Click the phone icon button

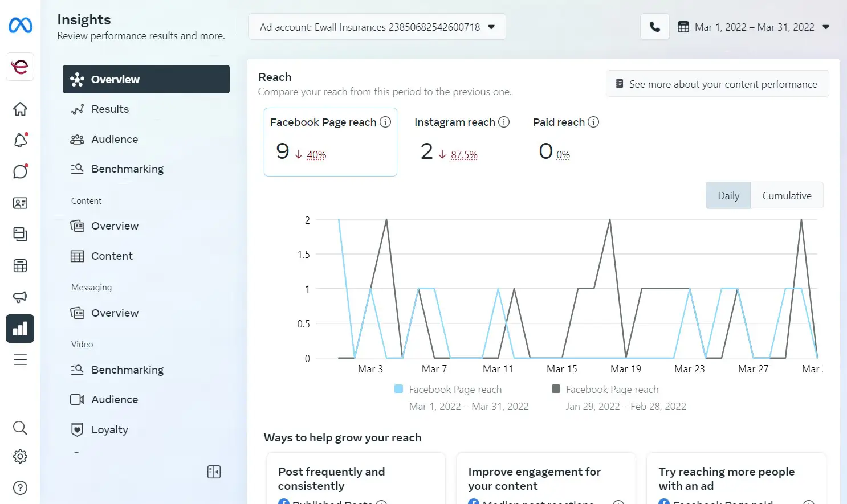coord(654,27)
